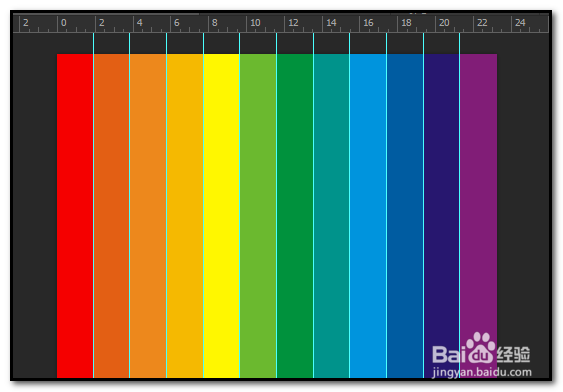Viewport: 563px width, 392px height.
Task: Click the ruler mark labeled 18
Action: click(x=406, y=23)
